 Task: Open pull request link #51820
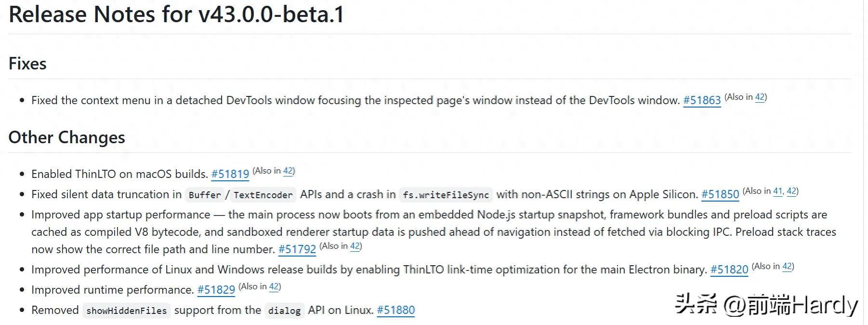click(x=729, y=270)
